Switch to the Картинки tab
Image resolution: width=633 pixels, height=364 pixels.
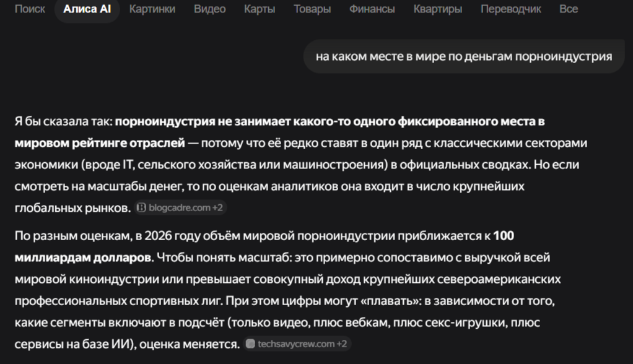(152, 9)
